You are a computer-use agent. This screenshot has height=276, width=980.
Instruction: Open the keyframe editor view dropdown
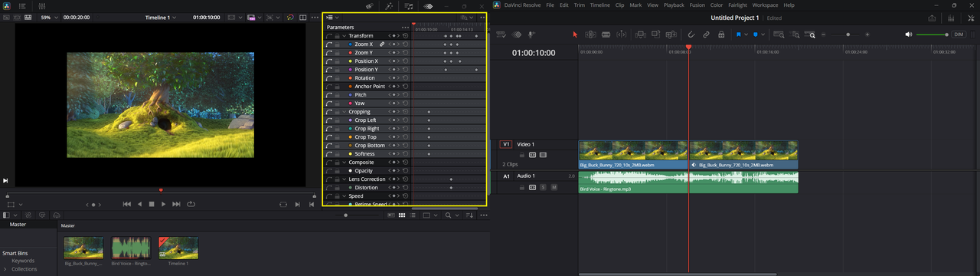pyautogui.click(x=332, y=17)
